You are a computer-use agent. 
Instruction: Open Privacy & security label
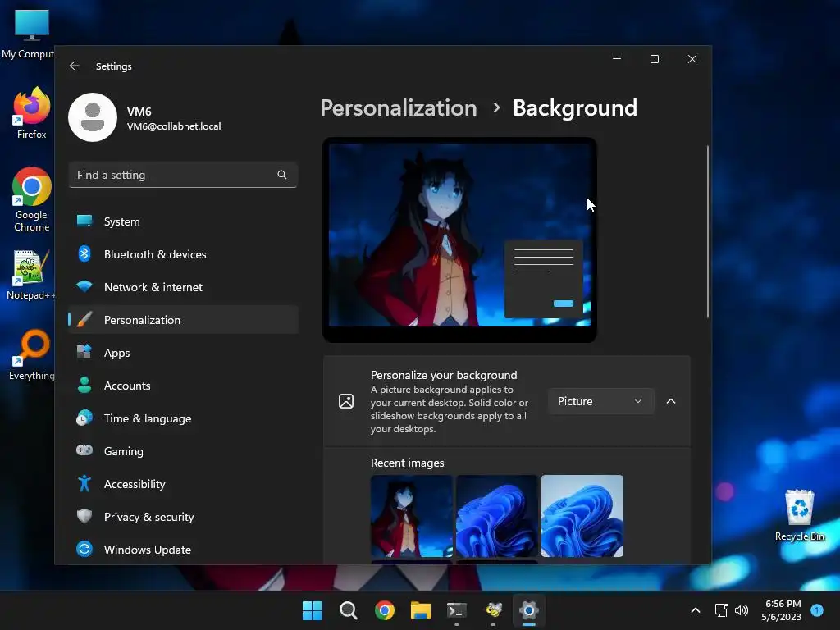pos(149,517)
